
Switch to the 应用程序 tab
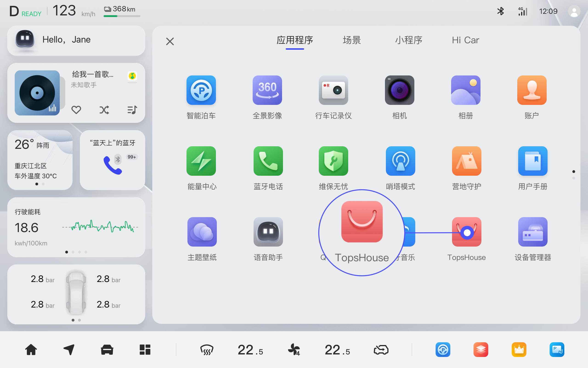coord(295,40)
